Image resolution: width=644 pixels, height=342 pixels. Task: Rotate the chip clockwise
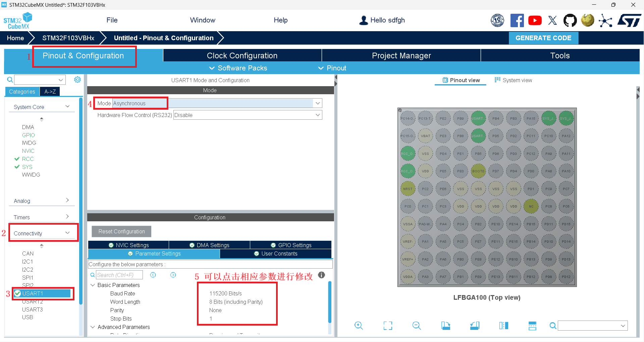pyautogui.click(x=446, y=326)
